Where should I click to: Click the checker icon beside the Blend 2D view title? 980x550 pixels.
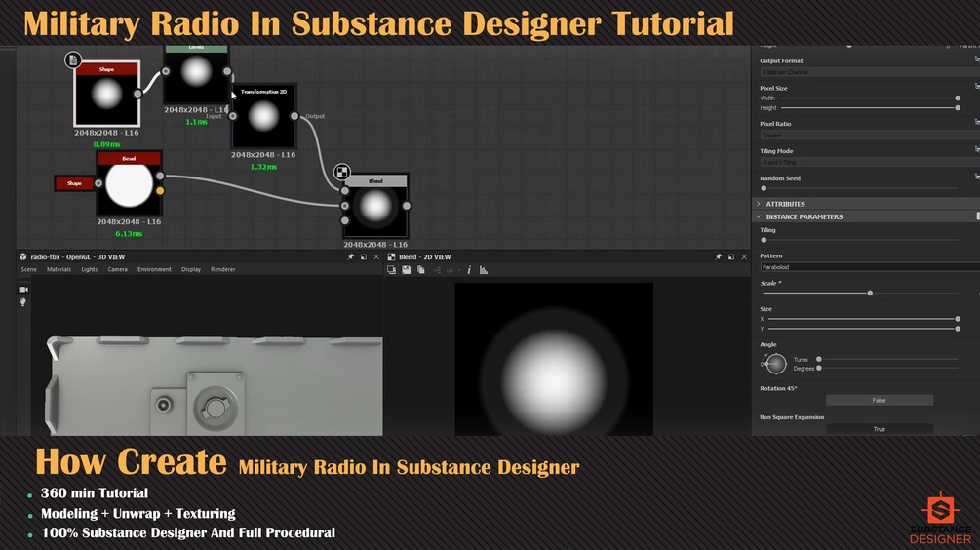[x=391, y=256]
